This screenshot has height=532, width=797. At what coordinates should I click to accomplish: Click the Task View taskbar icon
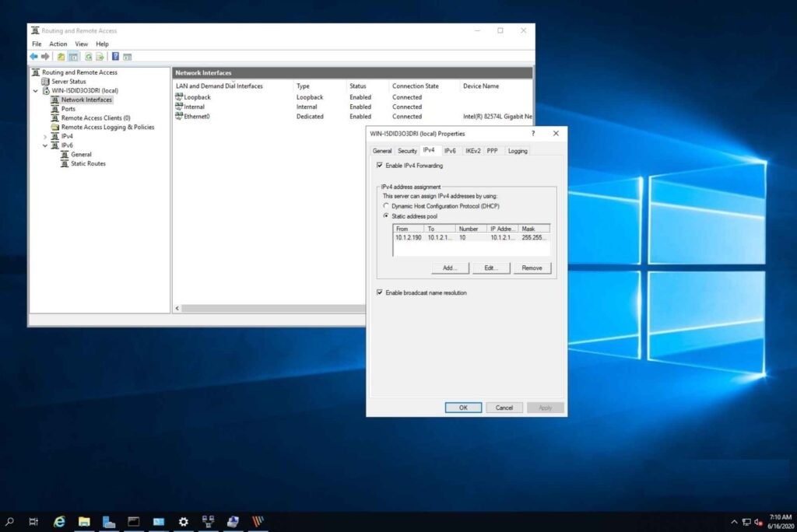33,521
